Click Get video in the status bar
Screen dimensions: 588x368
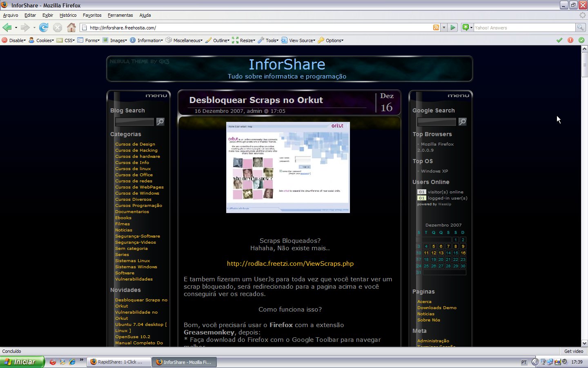[x=574, y=351]
